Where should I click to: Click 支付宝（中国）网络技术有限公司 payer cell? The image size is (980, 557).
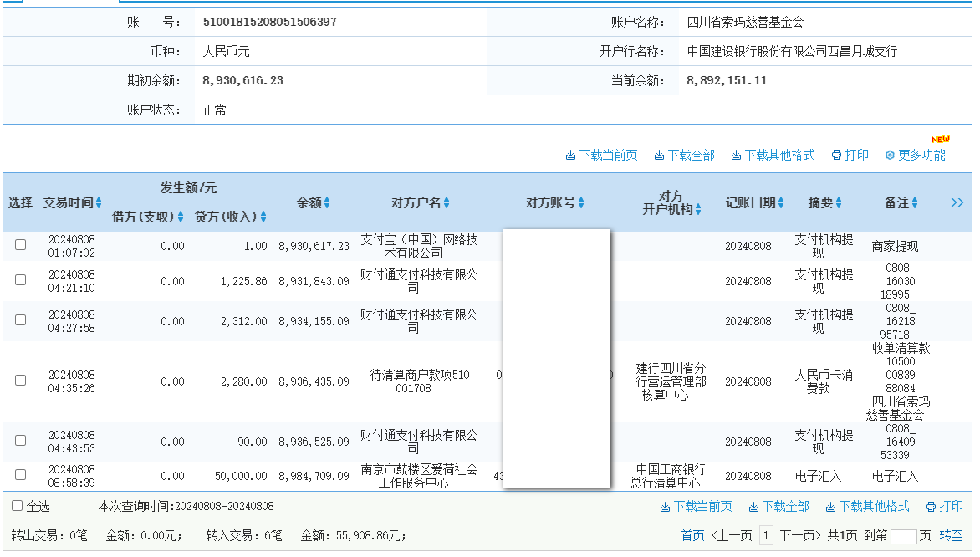tap(419, 247)
